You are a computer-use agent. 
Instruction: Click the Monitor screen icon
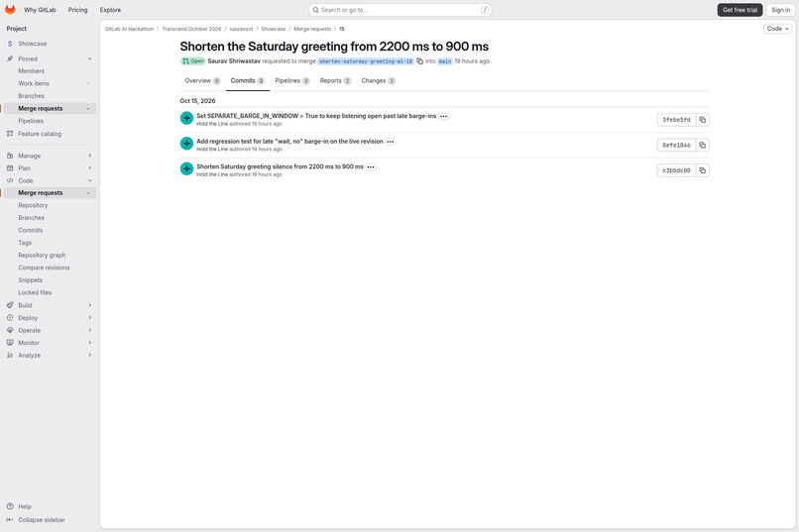pyautogui.click(x=10, y=343)
